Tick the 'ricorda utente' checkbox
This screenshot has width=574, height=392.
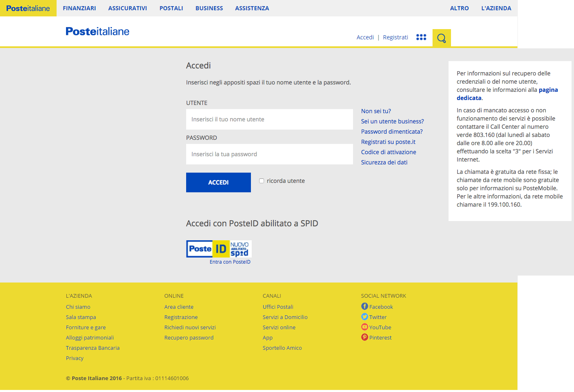click(262, 181)
